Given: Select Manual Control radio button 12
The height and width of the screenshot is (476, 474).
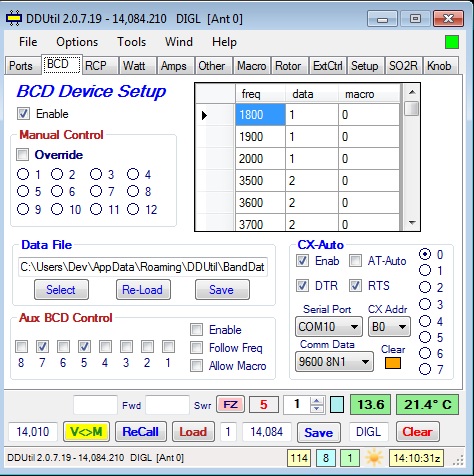Looking at the screenshot, I should coord(133,209).
